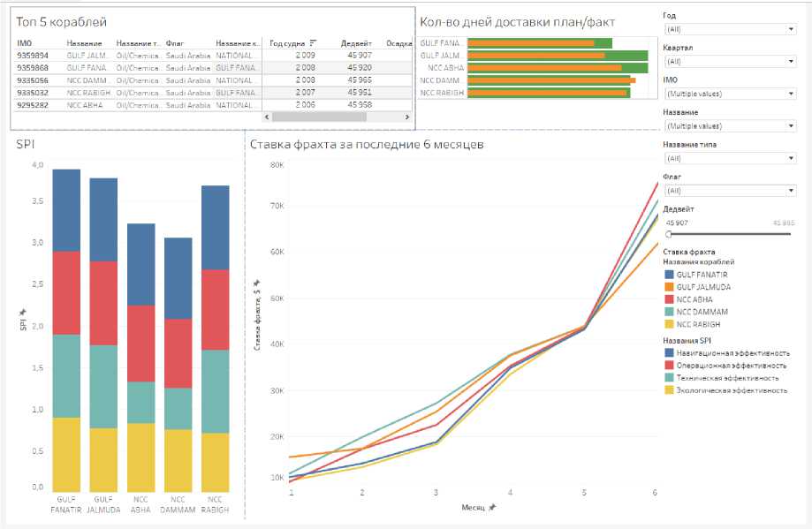Open the Год filter dropdown
812x529 pixels.
(x=730, y=29)
